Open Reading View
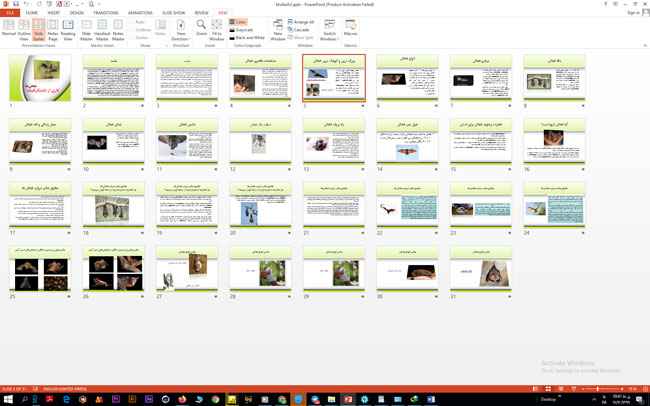Image resolution: width=650 pixels, height=406 pixels. (x=68, y=28)
